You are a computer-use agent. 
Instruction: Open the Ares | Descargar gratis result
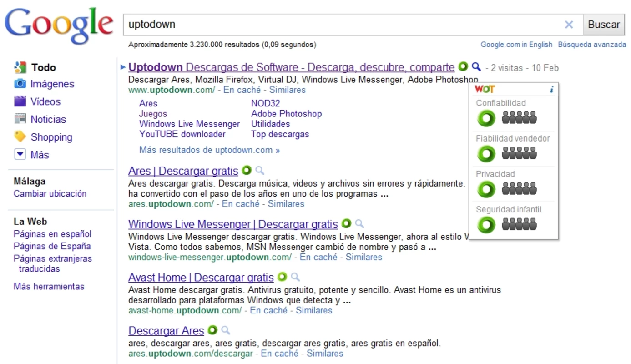point(183,171)
